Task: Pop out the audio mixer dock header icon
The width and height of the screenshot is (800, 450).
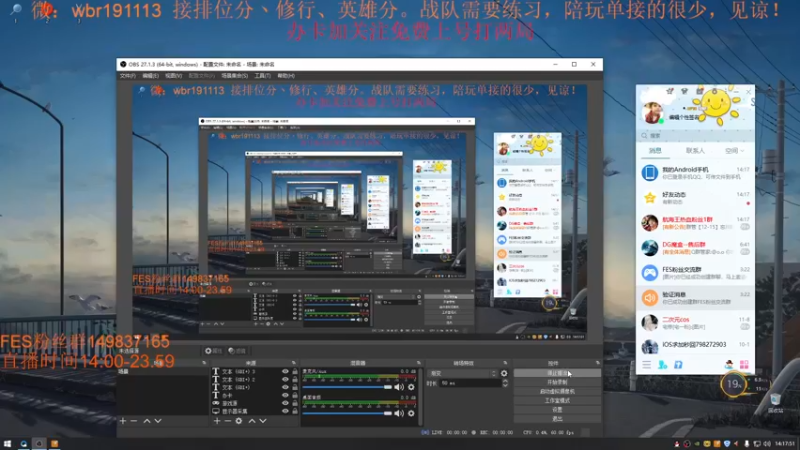Action: 418,363
